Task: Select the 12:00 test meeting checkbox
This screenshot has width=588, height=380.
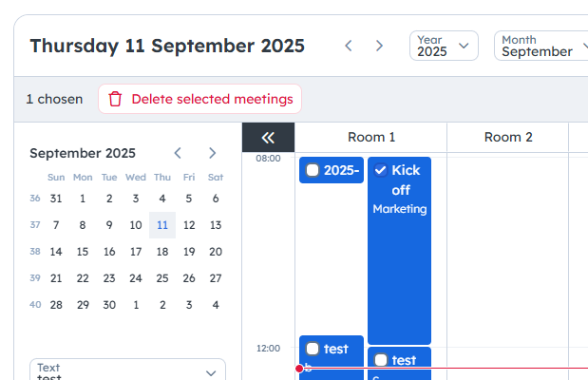Action: [313, 349]
